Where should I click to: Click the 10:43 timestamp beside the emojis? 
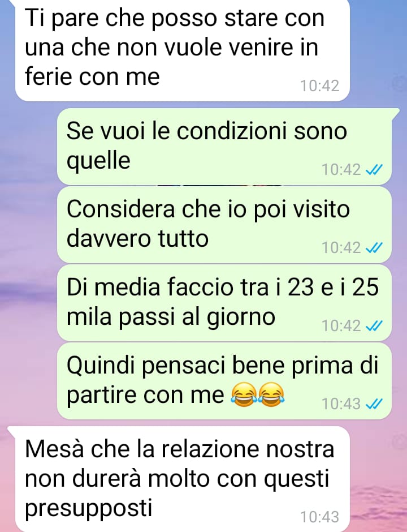click(341, 404)
